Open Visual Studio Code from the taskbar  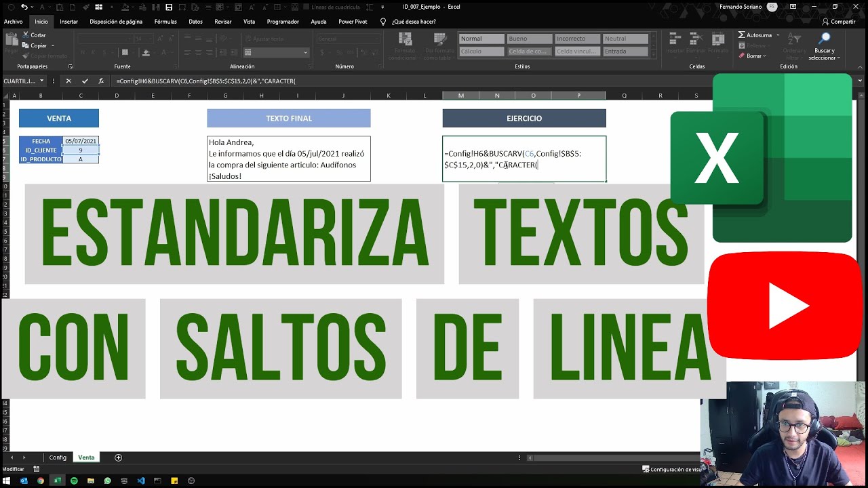[141, 481]
